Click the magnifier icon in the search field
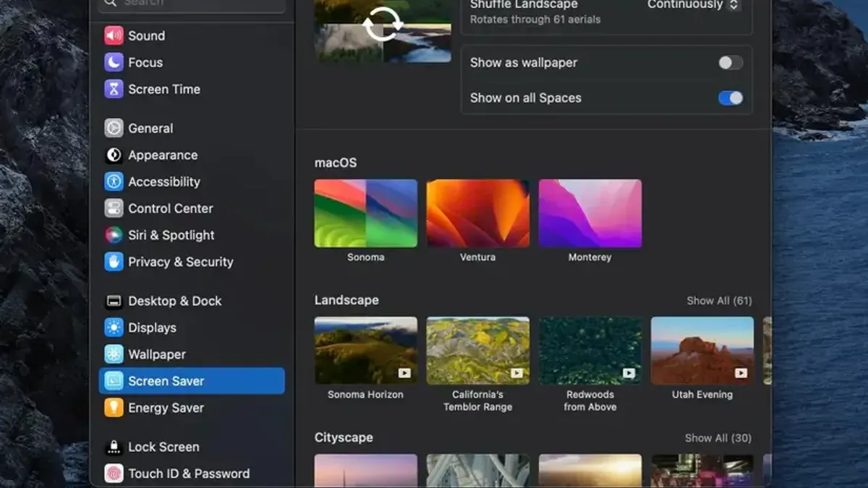868x488 pixels. [109, 3]
